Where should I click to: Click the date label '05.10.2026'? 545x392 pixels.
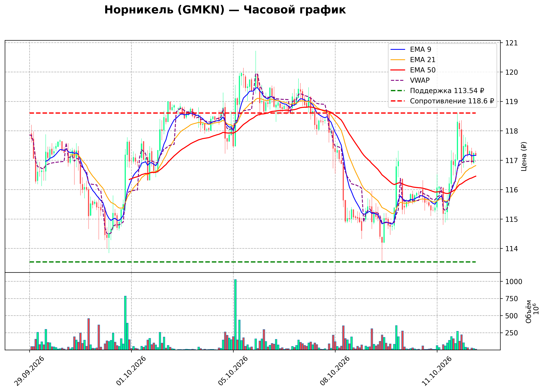click(x=233, y=371)
